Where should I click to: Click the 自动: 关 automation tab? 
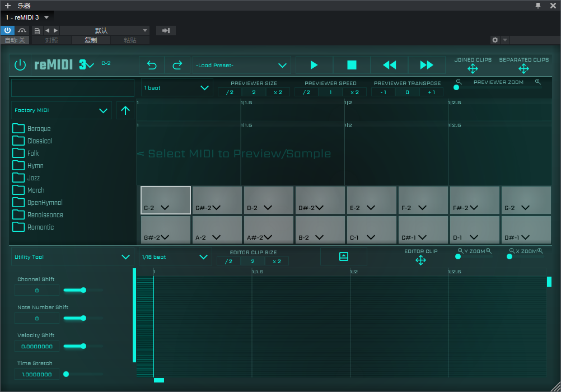tap(15, 40)
